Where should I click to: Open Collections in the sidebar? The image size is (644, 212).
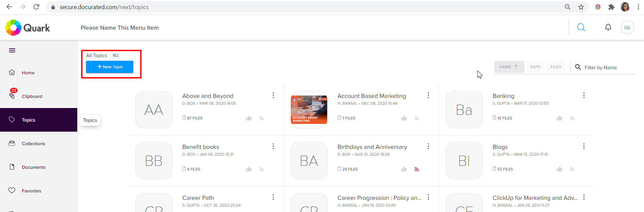tap(39, 143)
